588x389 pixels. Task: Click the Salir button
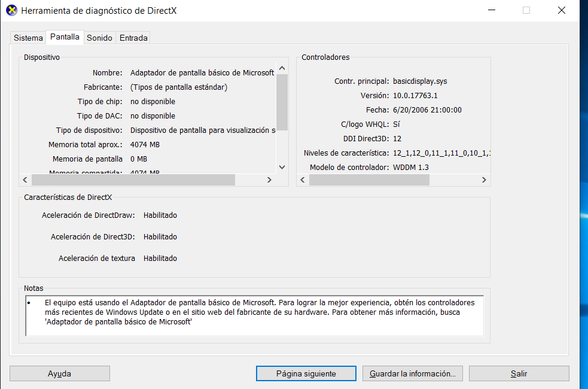pyautogui.click(x=519, y=373)
